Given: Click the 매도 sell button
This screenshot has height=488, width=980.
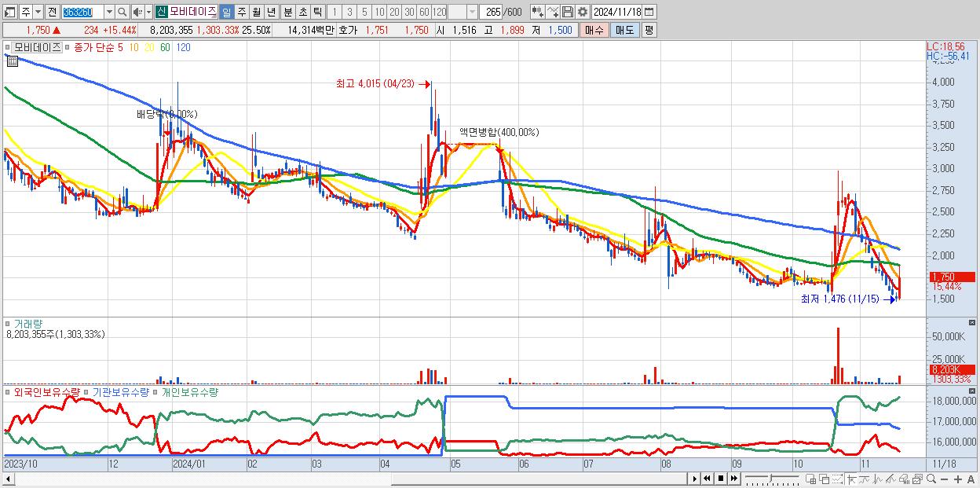Looking at the screenshot, I should (624, 30).
